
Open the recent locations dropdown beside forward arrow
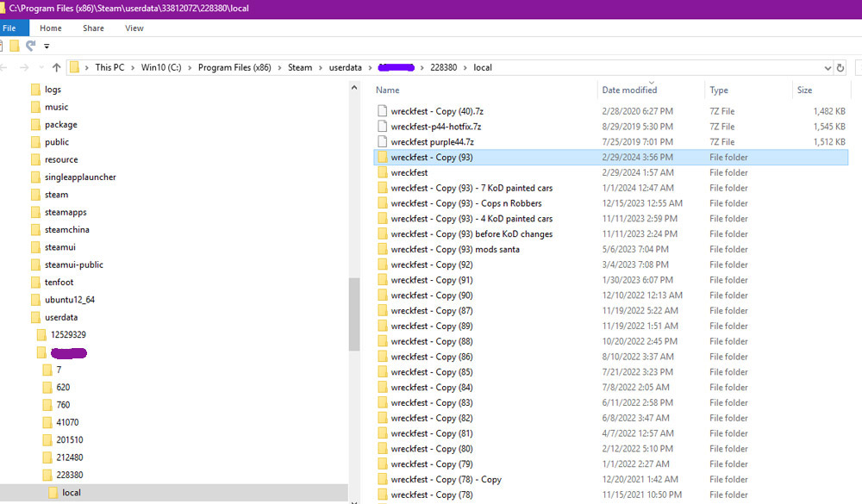coord(41,67)
